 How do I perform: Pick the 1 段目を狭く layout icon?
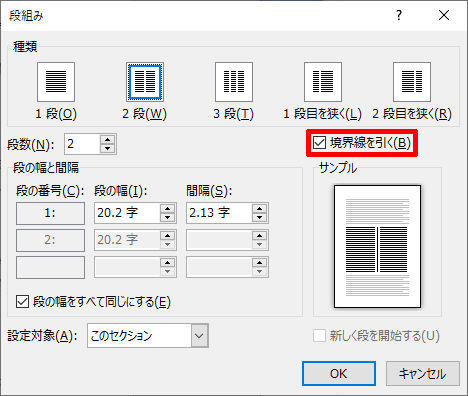tap(323, 82)
